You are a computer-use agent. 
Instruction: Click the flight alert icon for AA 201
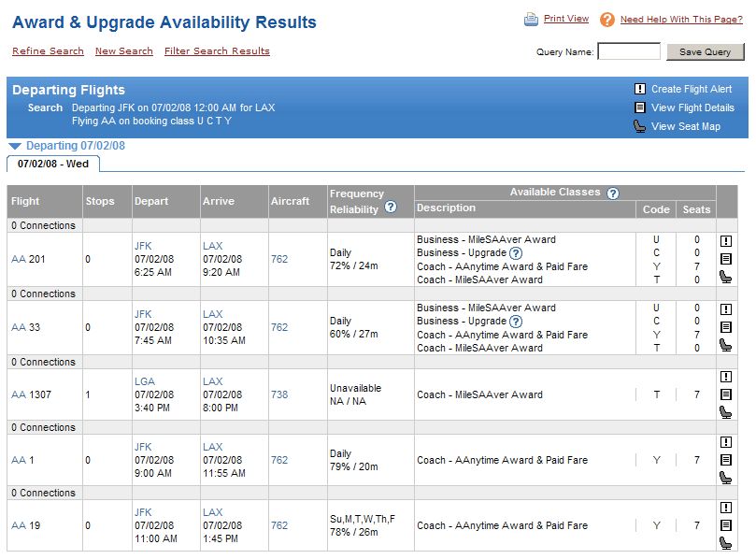(x=725, y=240)
